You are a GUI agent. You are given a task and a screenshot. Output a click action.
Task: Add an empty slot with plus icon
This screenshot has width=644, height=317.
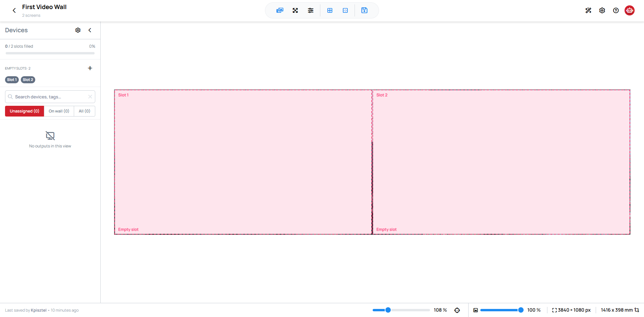(90, 68)
